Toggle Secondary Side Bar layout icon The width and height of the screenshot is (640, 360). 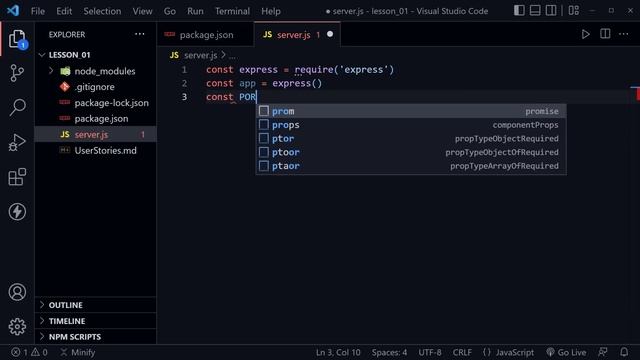tap(551, 11)
